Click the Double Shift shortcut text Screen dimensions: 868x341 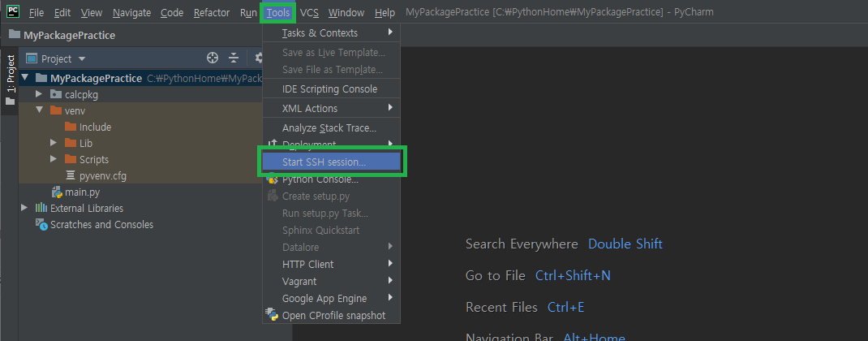625,244
